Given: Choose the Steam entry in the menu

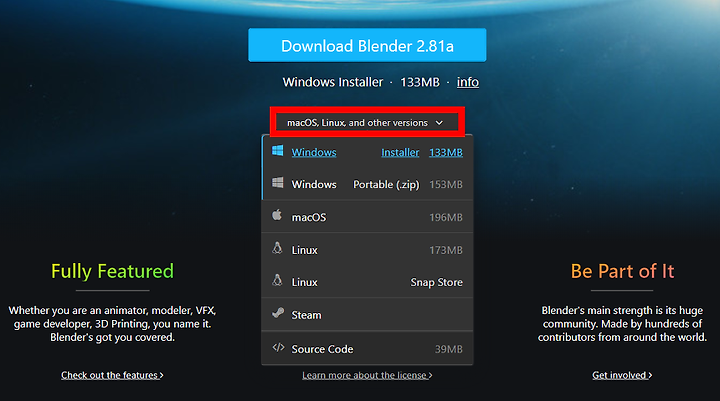Looking at the screenshot, I should tap(367, 315).
